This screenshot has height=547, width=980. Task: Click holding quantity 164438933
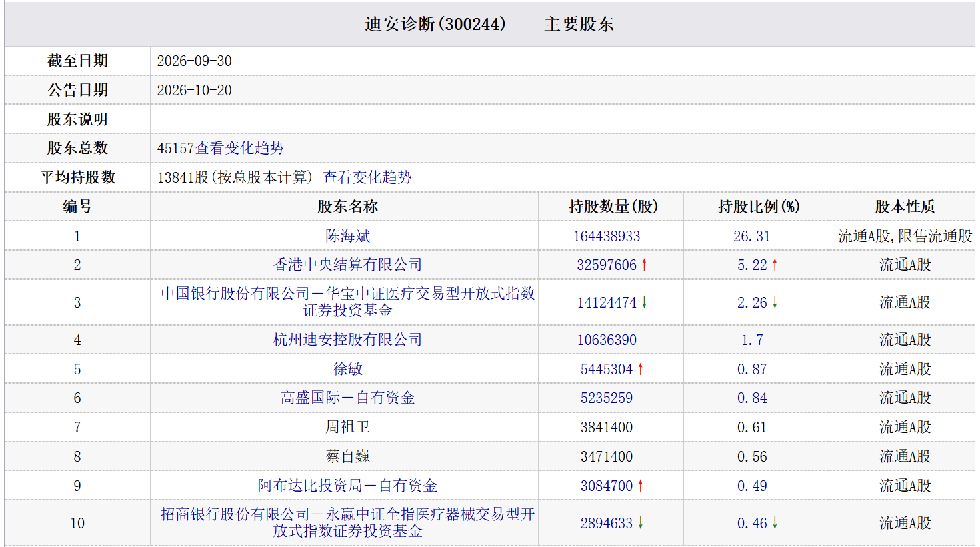tap(607, 236)
